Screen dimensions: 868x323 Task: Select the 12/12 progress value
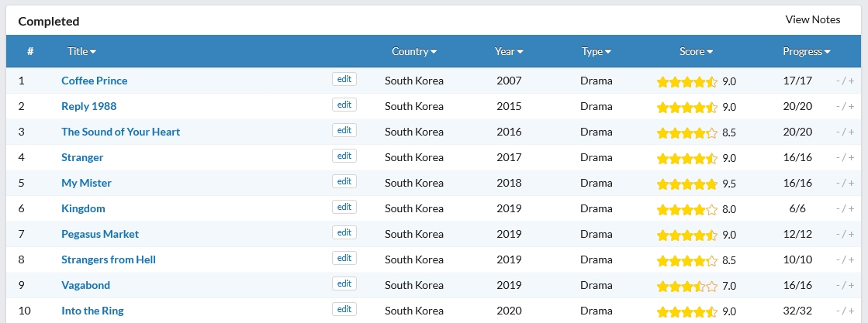(x=797, y=234)
